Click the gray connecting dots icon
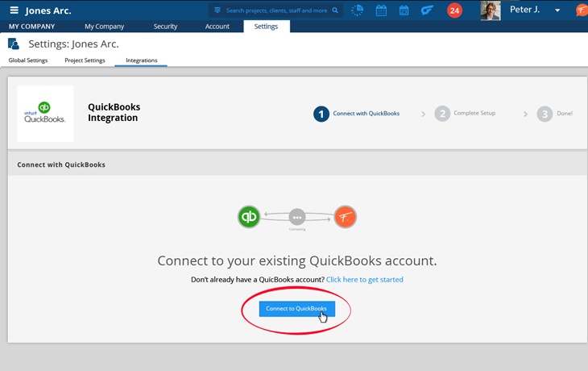This screenshot has width=588, height=371. 297,217
